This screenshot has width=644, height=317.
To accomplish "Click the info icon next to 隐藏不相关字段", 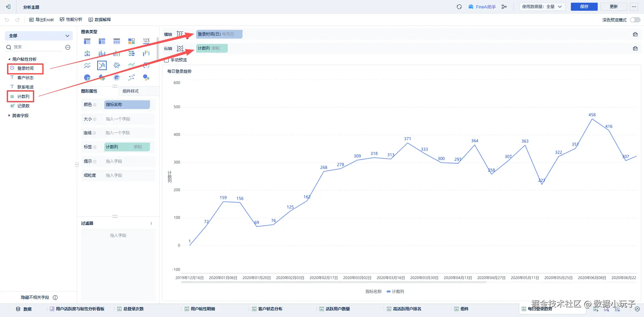I will (x=55, y=298).
